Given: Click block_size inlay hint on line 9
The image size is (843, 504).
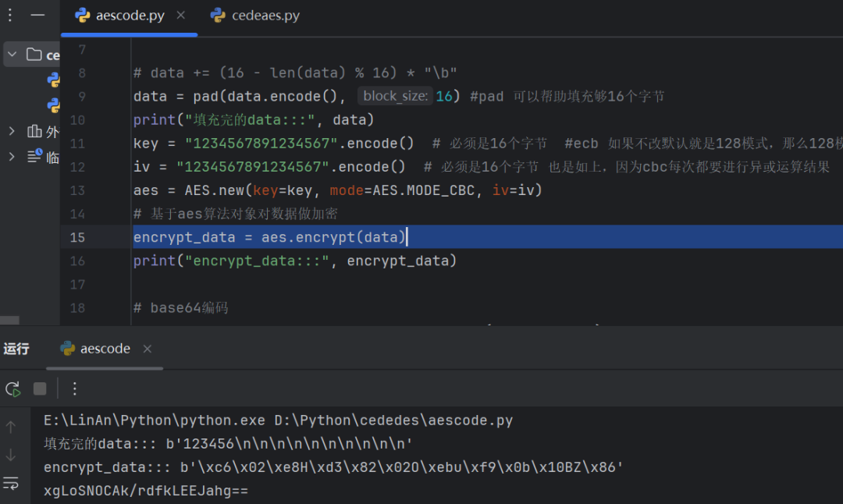Looking at the screenshot, I should [395, 96].
